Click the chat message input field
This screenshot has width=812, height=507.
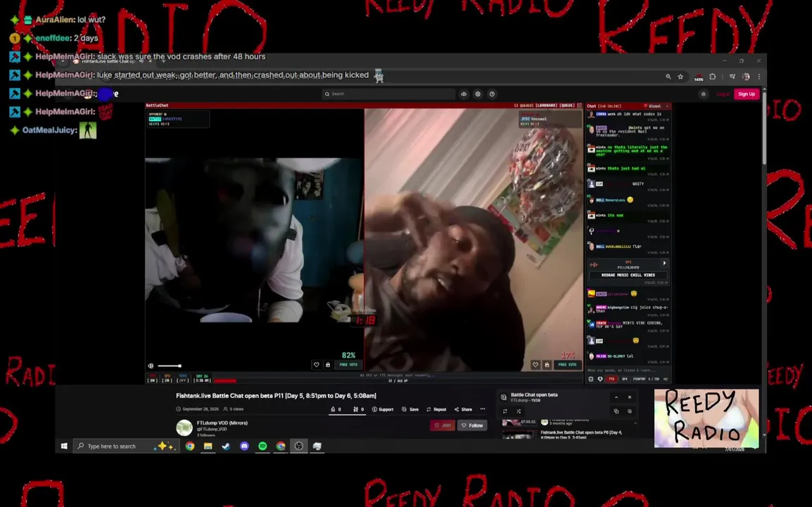[x=628, y=370]
